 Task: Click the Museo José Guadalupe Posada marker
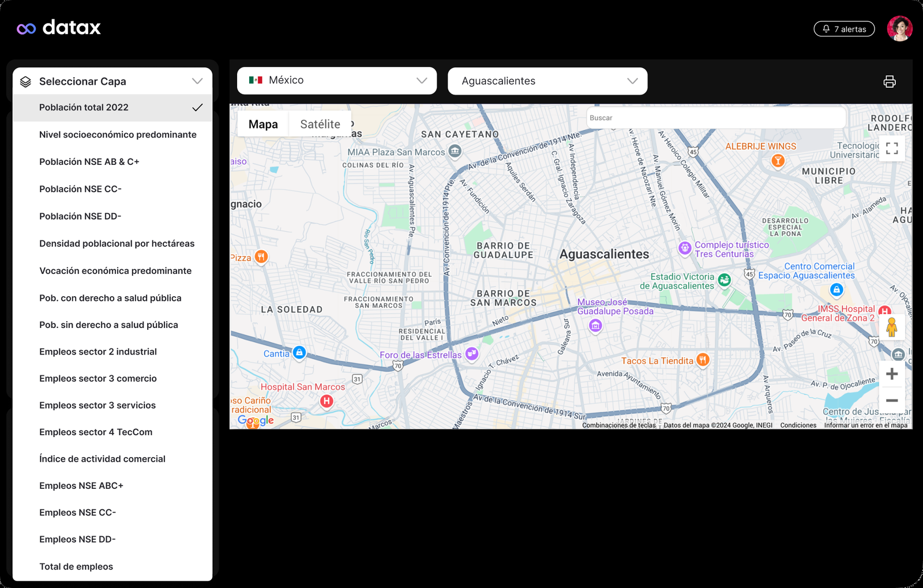coord(595,326)
